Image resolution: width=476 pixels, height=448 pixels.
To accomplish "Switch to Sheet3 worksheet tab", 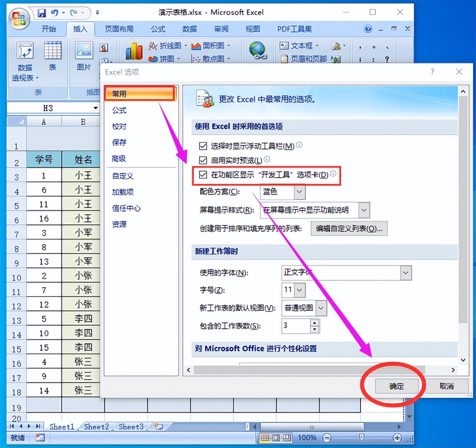I will tap(131, 426).
